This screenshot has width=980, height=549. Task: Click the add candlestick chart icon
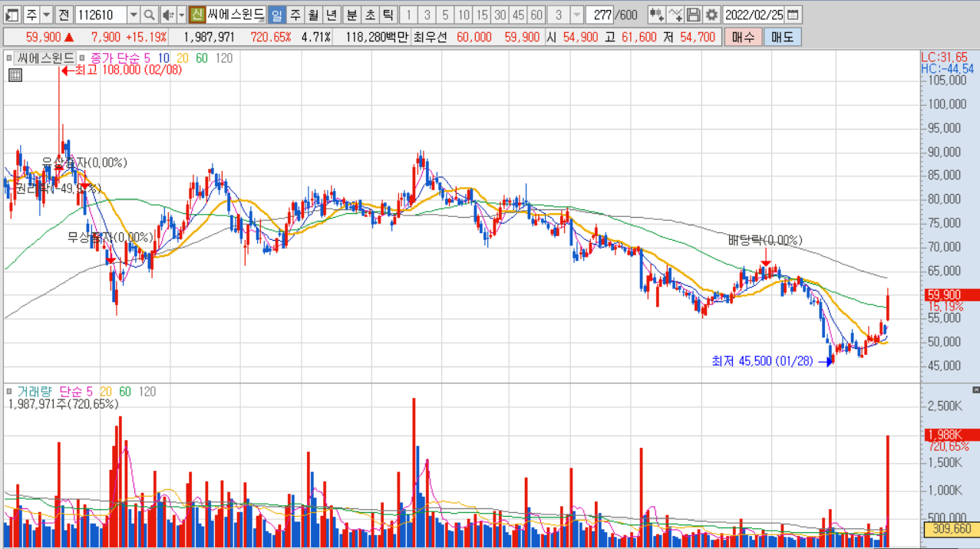[656, 15]
